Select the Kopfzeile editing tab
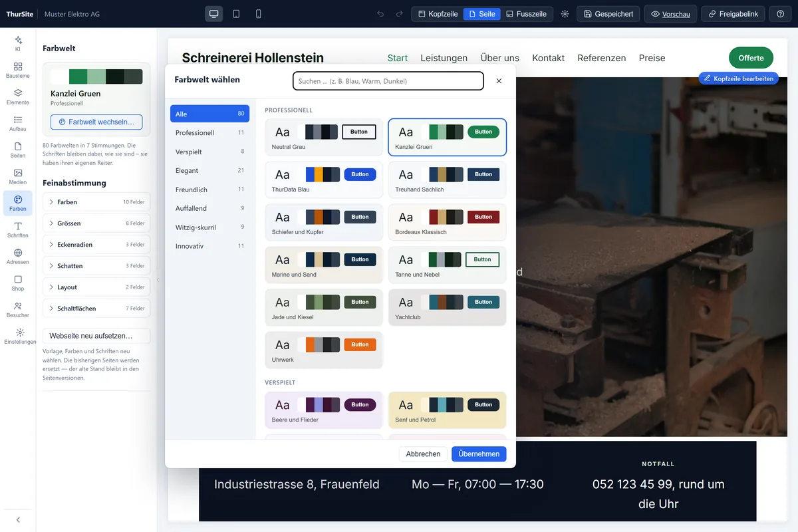The image size is (798, 532). click(438, 14)
